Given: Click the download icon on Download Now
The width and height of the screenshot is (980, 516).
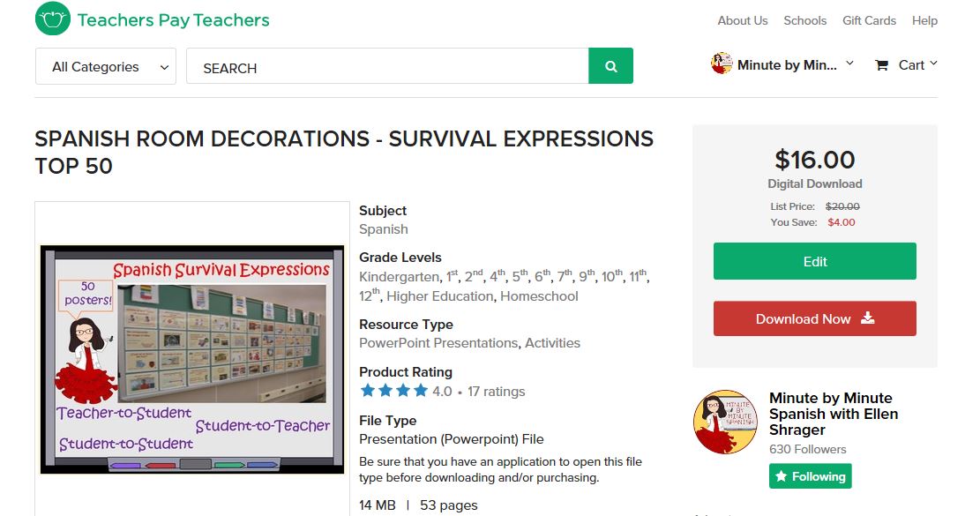Looking at the screenshot, I should 867,318.
